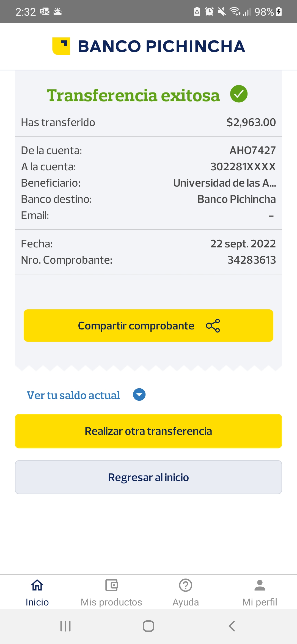Tap the green success checkmark icon

tap(239, 94)
